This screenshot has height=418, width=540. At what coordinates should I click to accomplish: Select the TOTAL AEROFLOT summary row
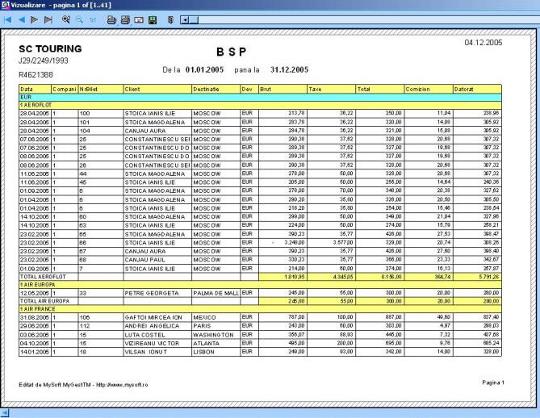point(260,276)
